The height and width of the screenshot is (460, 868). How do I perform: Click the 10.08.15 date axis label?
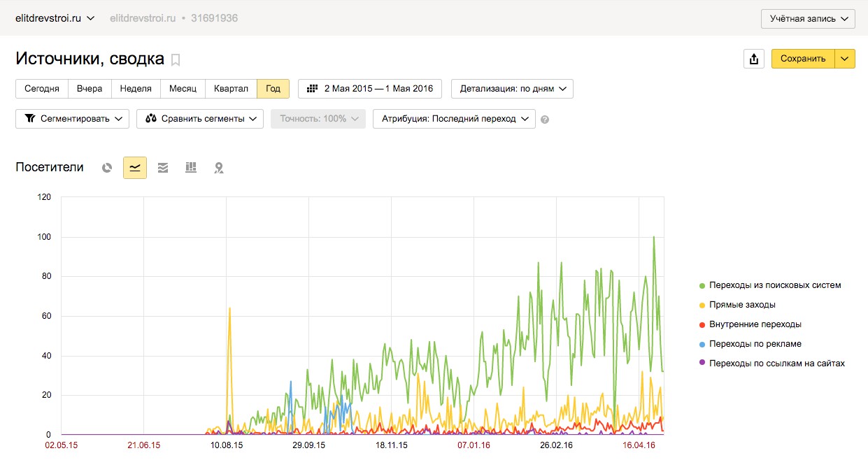click(x=226, y=445)
